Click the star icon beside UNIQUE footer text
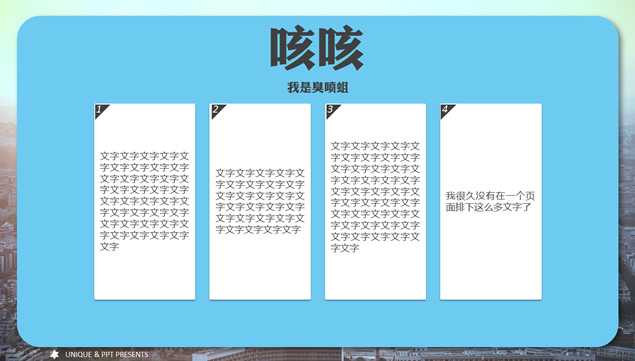Image resolution: width=635 pixels, height=361 pixels. point(54,355)
